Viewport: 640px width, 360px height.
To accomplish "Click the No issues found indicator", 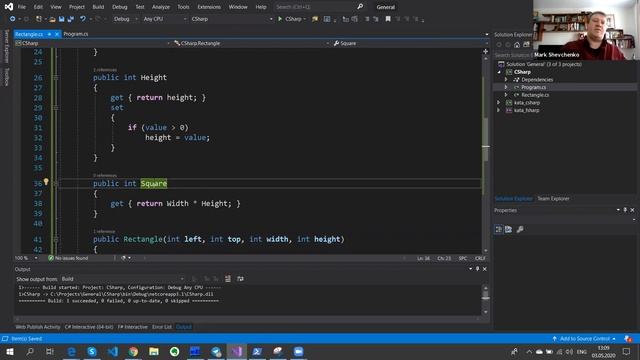I will (x=68, y=258).
